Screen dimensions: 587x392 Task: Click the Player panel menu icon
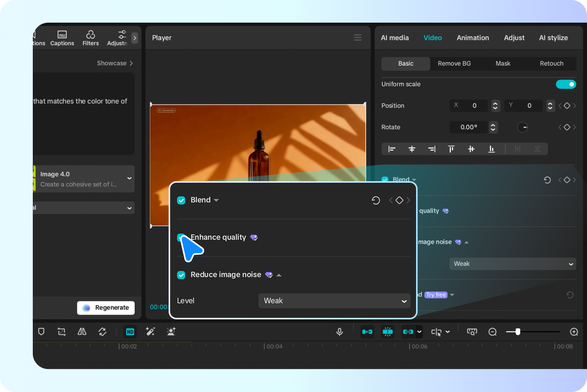358,37
